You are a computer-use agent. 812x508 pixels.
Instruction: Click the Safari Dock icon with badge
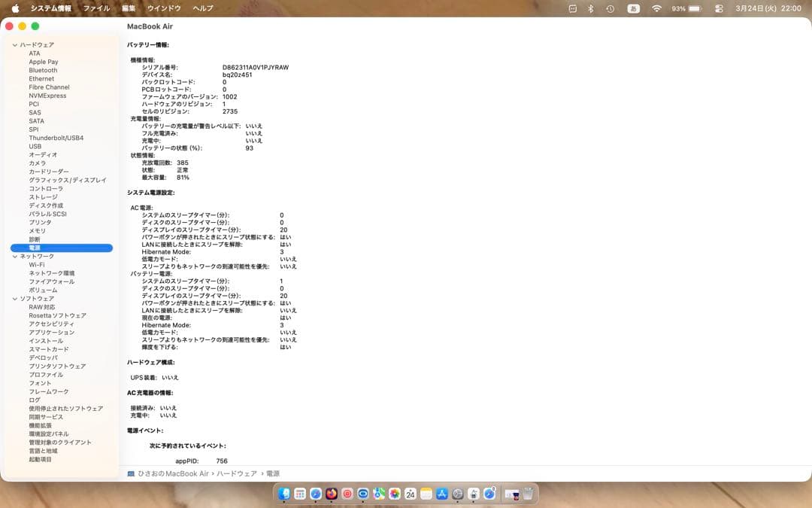tap(489, 494)
